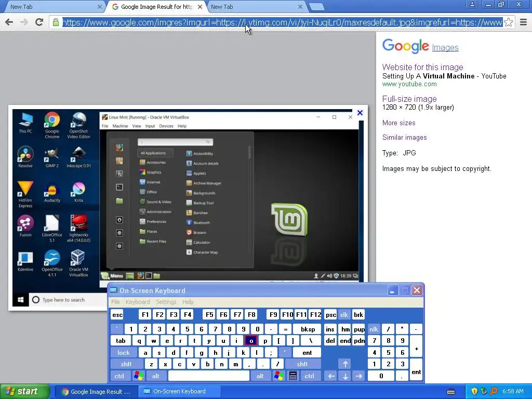Viewport: 532px width, 399px height.
Task: Click the F12 function key
Action: 315,314
